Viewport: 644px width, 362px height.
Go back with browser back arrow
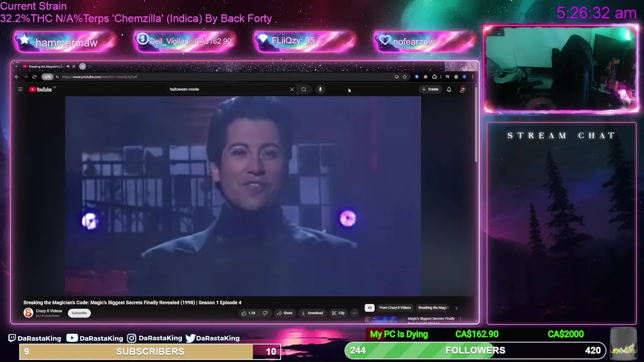[17, 77]
